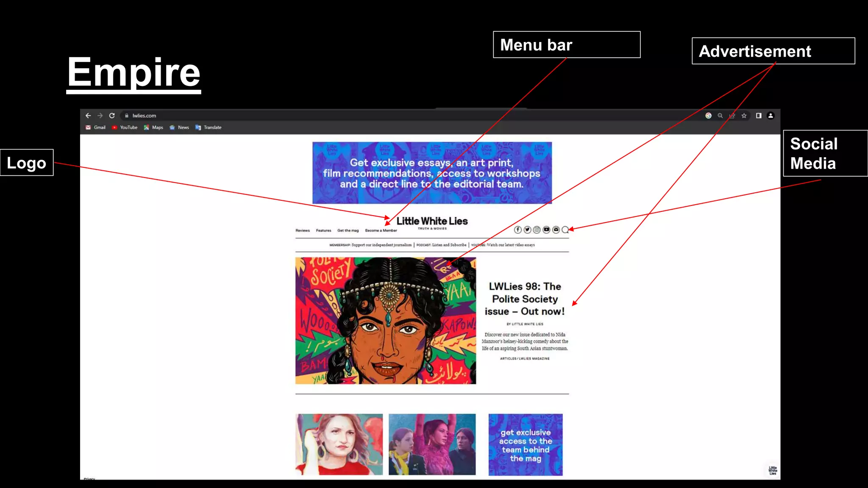Image resolution: width=868 pixels, height=488 pixels.
Task: Open the browser profile avatar icon
Action: pyautogui.click(x=771, y=116)
